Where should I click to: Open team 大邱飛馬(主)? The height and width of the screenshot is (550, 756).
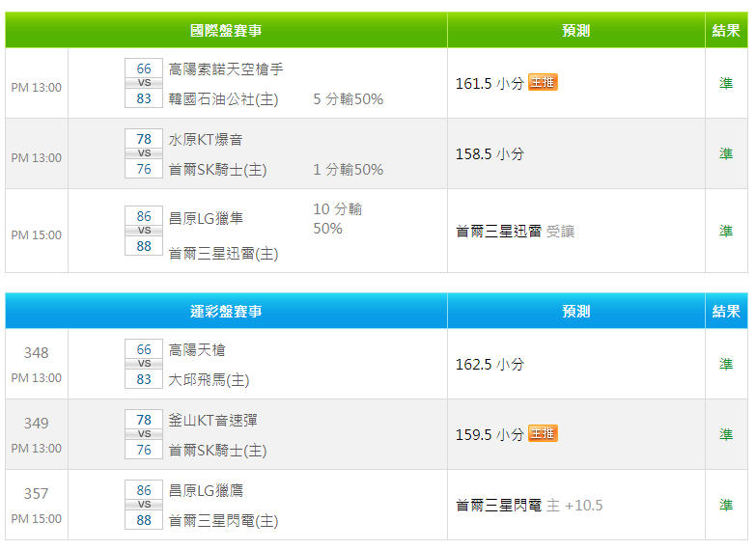[x=209, y=380]
